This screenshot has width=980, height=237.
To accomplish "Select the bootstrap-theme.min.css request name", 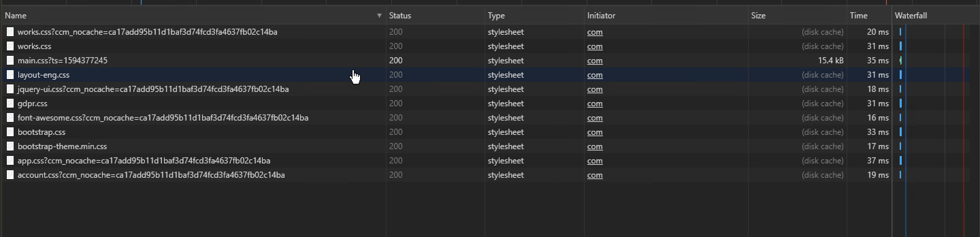I will pyautogui.click(x=62, y=146).
